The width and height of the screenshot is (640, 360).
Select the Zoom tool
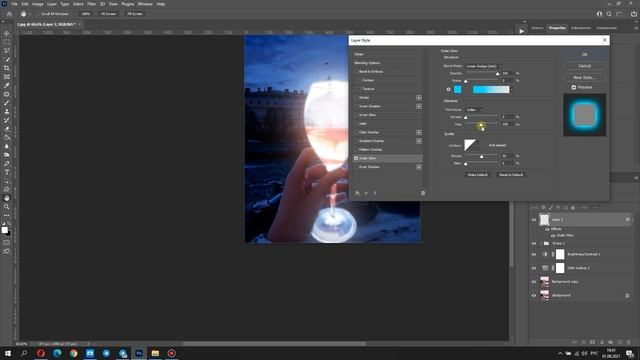(x=7, y=207)
